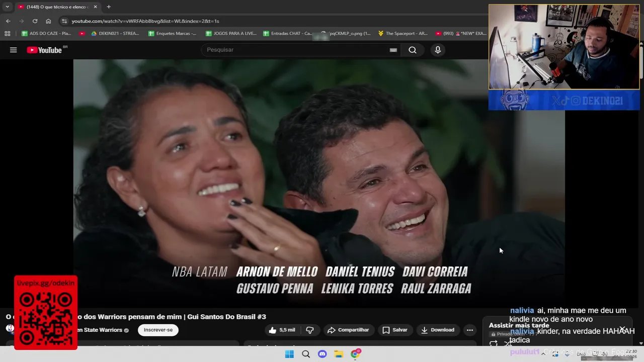Image resolution: width=644 pixels, height=362 pixels.
Task: Open the (993) *NEW* EXA... YouTube bookmark
Action: [x=461, y=34]
